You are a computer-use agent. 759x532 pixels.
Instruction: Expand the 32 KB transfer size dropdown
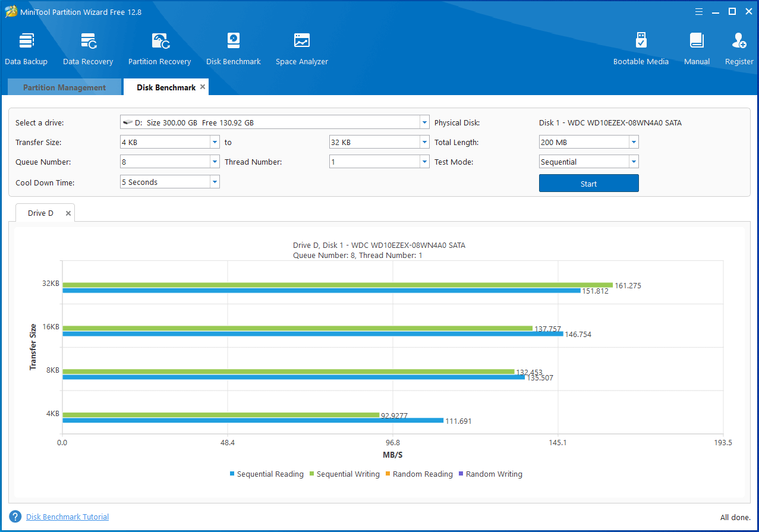(x=424, y=143)
